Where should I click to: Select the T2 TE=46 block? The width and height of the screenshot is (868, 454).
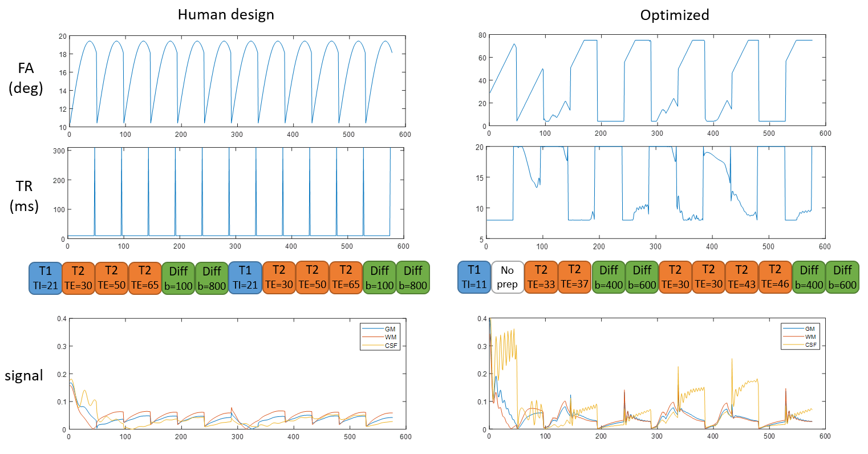click(775, 277)
